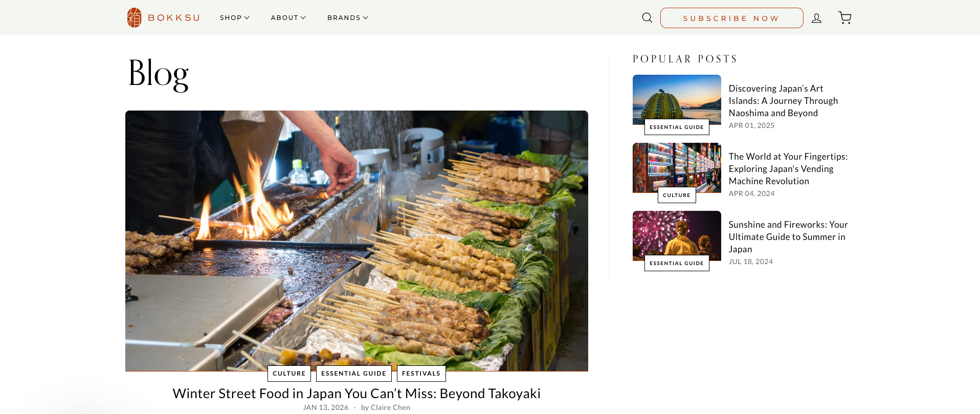Viewport: 980px width, 414px height.
Task: Expand the Shop dropdown menu
Action: click(235, 18)
